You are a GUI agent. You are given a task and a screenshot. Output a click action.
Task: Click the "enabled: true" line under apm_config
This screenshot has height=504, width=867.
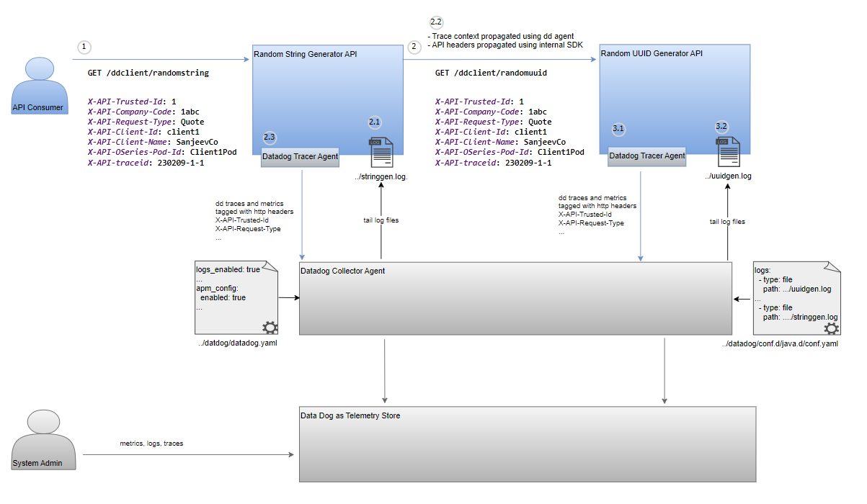point(223,297)
